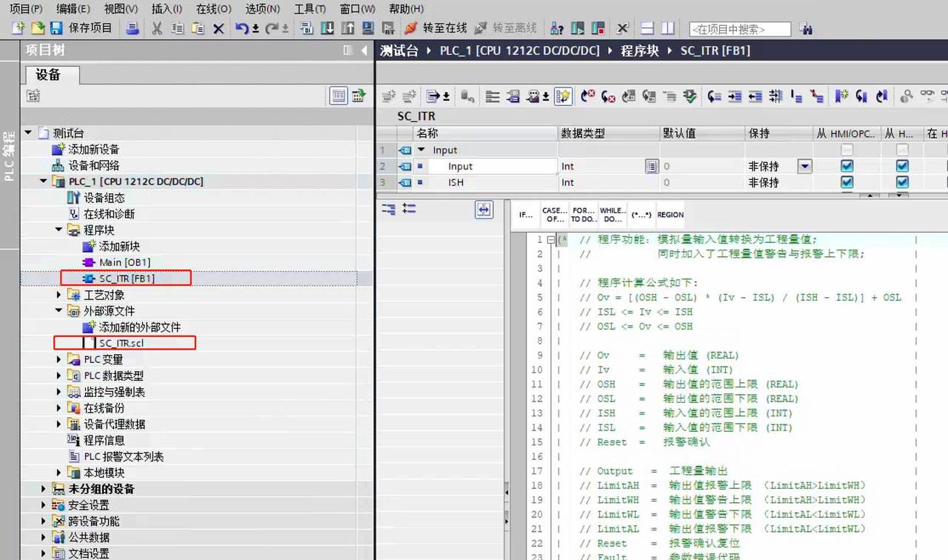
Task: Click the Print icon in the main toolbar
Action: (133, 28)
